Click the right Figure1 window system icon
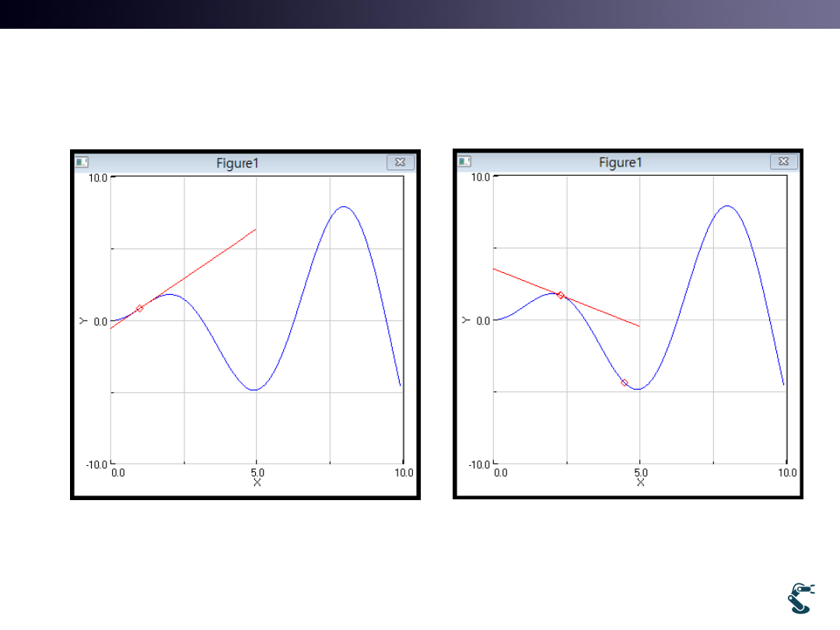 tap(464, 162)
